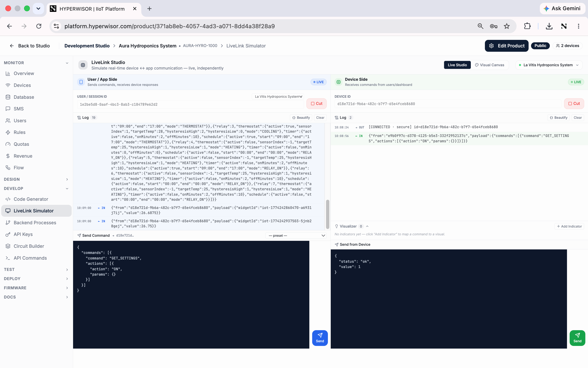Click Add Indicator in Visualizer
The image size is (588, 368).
[x=569, y=226]
